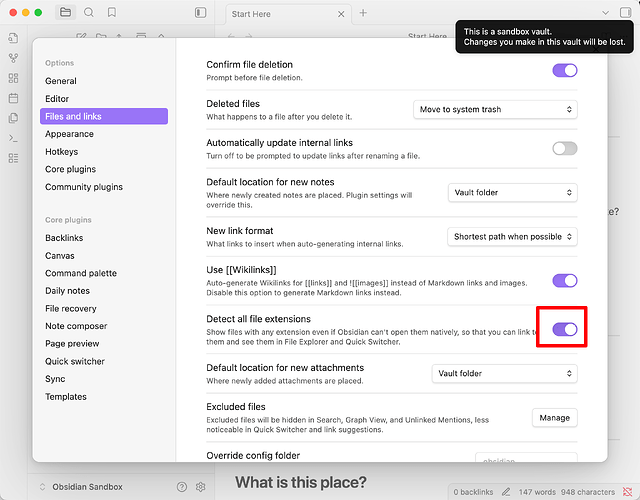This screenshot has width=640, height=500.
Task: Open today's daily note calendar icon
Action: [x=14, y=98]
